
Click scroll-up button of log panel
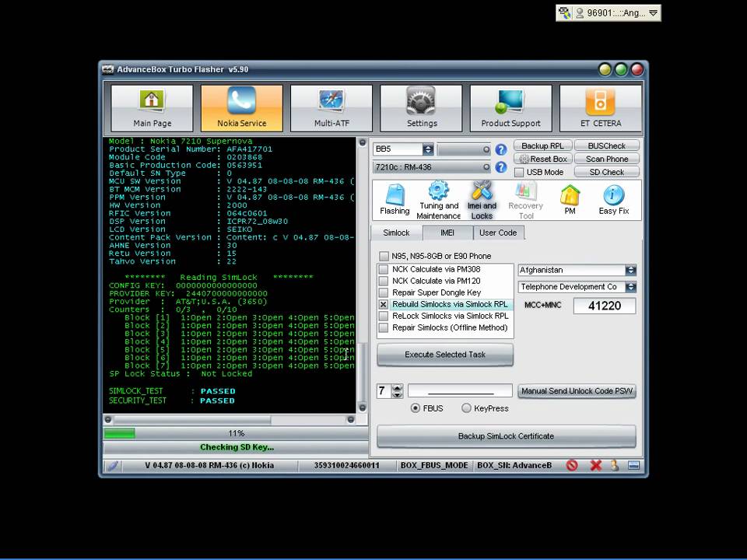(x=363, y=142)
